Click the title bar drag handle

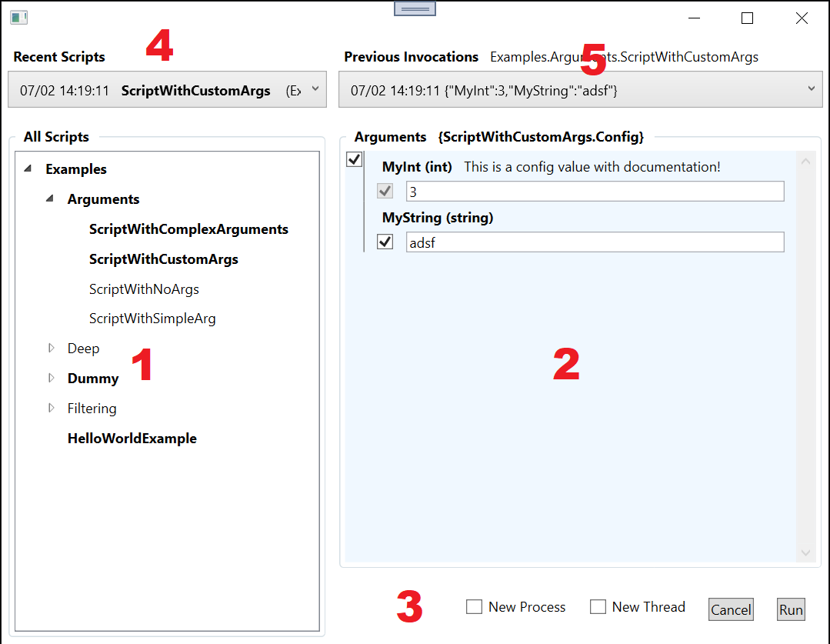point(415,9)
